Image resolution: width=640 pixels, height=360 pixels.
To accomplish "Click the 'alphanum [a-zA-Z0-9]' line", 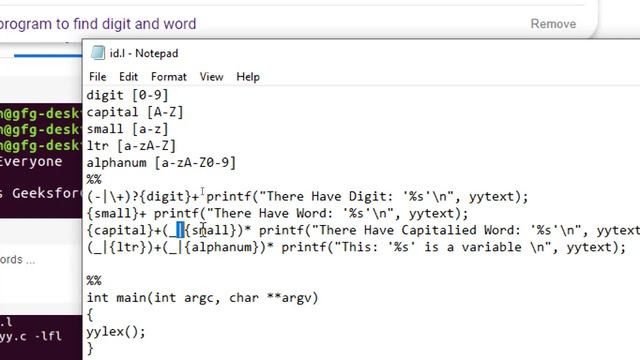I will tap(161, 163).
